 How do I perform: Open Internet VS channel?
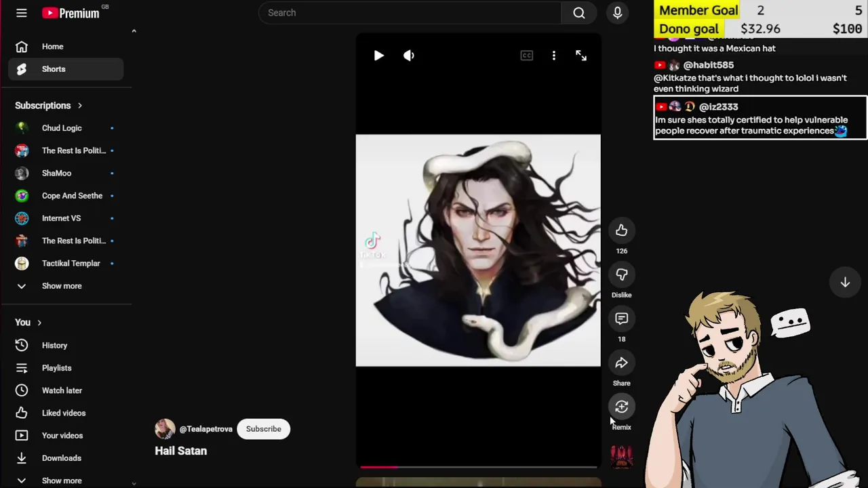pyautogui.click(x=66, y=218)
